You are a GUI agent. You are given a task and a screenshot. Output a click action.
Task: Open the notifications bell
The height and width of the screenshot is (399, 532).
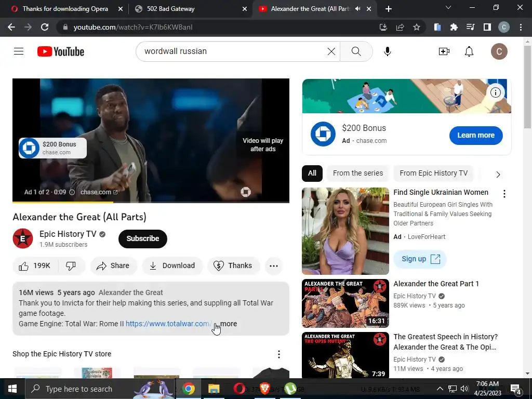[469, 51]
